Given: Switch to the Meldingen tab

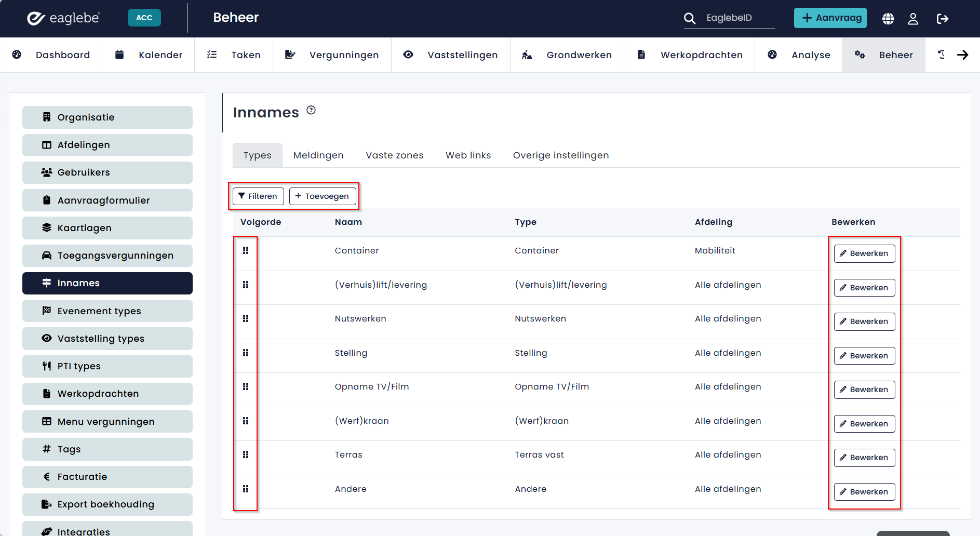Looking at the screenshot, I should tap(318, 155).
